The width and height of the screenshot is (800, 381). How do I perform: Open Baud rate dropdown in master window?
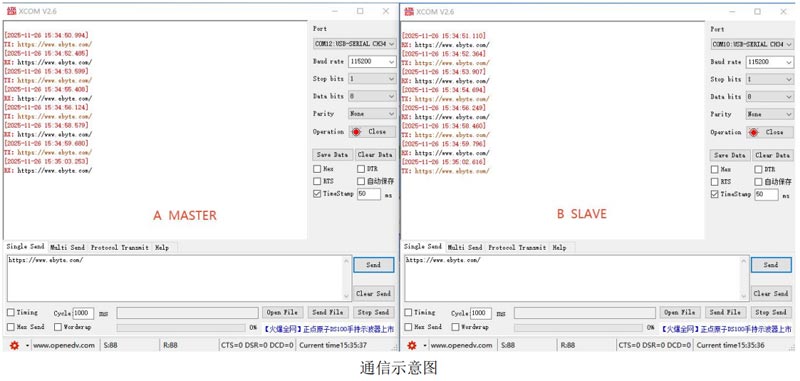click(x=372, y=62)
